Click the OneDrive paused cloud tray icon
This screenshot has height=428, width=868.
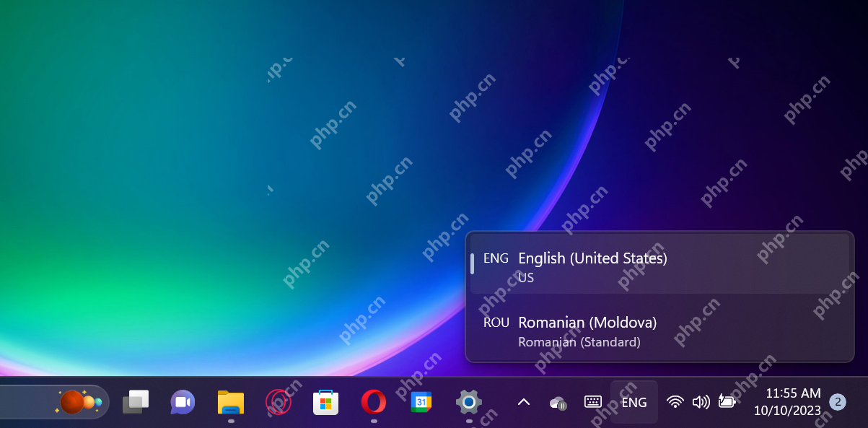tap(558, 403)
